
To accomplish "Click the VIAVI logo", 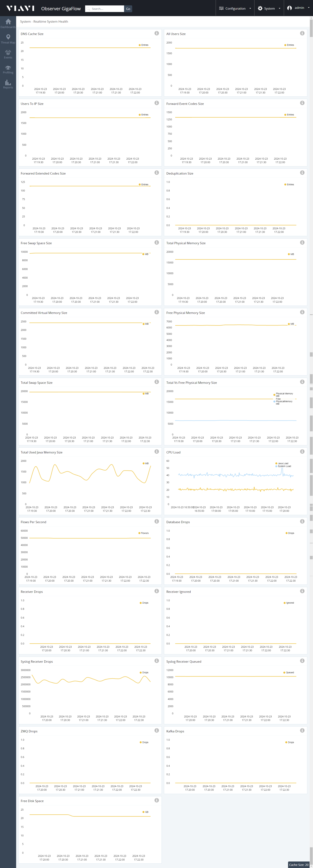I will pos(20,8).
